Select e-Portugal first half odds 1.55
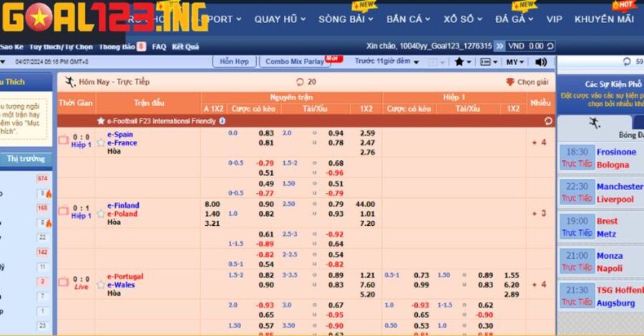 (x=512, y=275)
